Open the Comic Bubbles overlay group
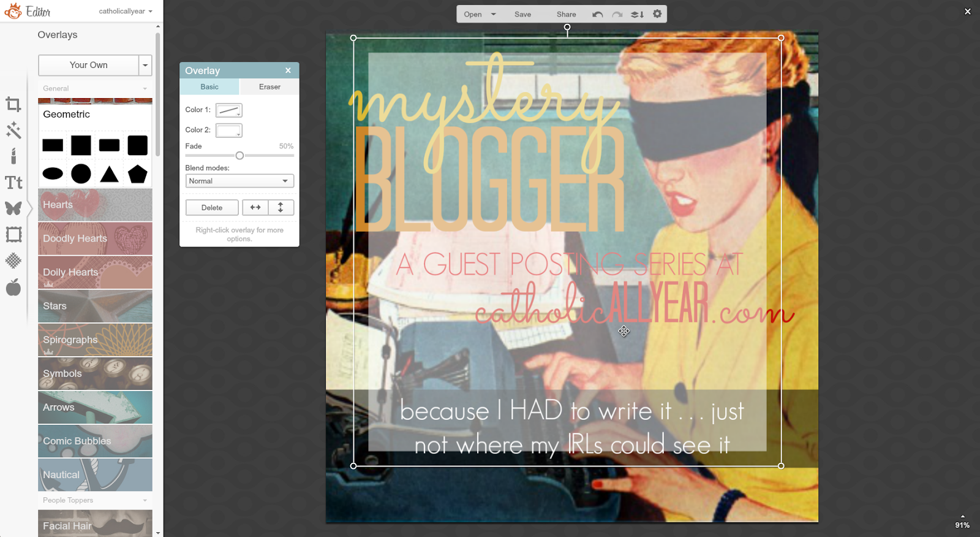Screen dimensions: 980x537 click(x=95, y=441)
